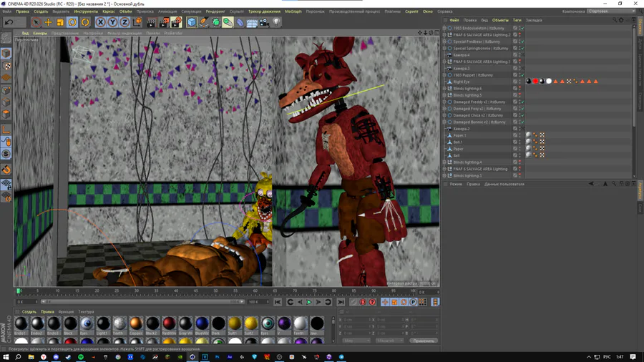The height and width of the screenshot is (362, 644).
Task: Click the Применить button
Action: 424,341
